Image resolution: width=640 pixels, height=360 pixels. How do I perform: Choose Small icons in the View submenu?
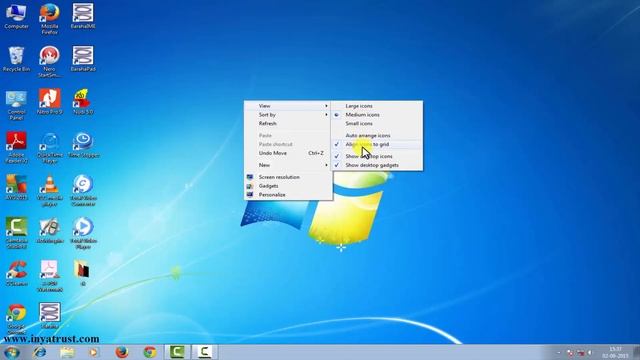(377, 123)
